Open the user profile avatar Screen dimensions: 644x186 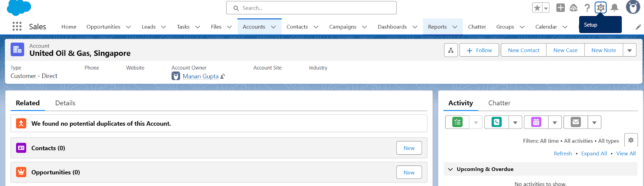633,7
